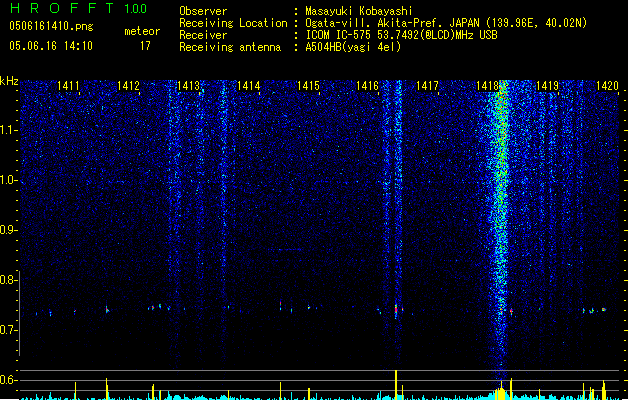Click the 1414 time axis marker

coord(248,86)
